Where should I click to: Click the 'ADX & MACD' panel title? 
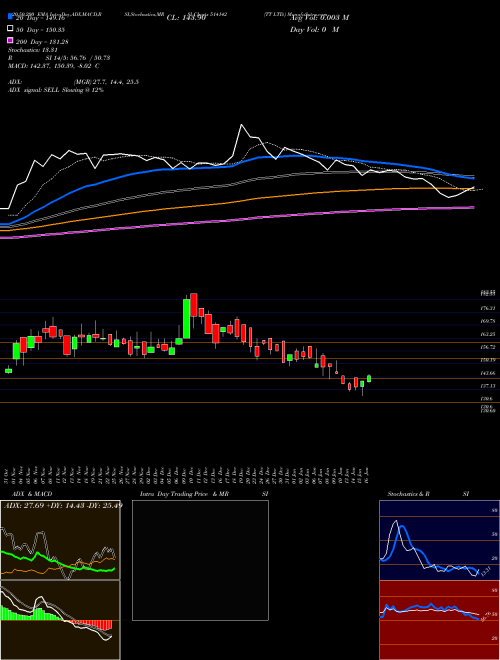point(32,494)
